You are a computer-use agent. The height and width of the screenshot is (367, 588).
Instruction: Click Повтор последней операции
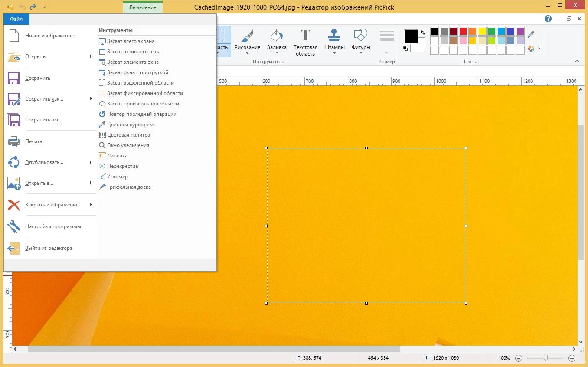tap(137, 114)
